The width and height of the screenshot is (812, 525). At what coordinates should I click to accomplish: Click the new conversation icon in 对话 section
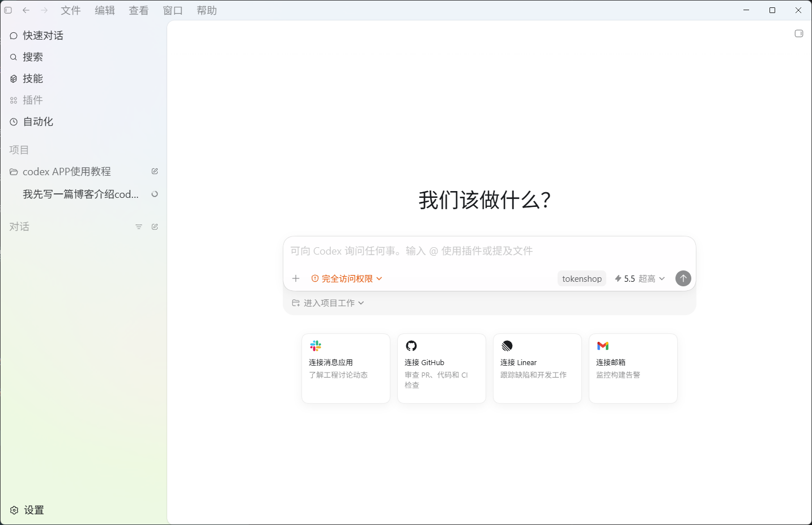[x=155, y=227]
